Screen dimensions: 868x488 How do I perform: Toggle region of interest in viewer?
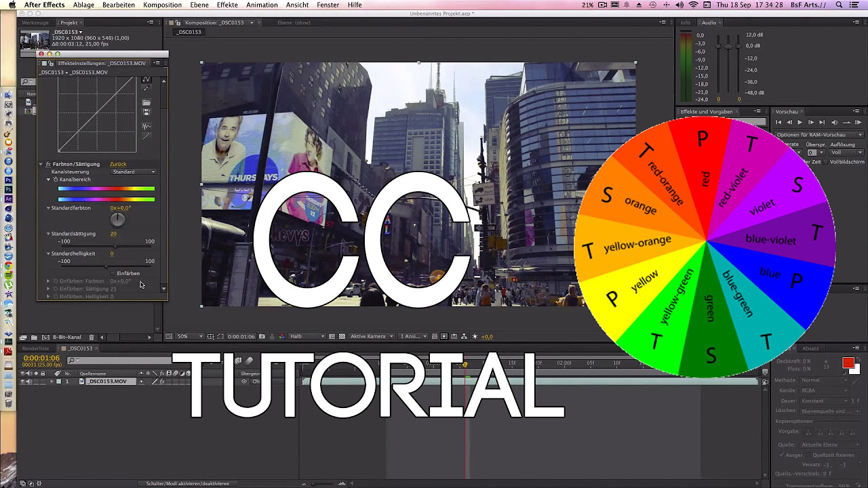click(x=221, y=336)
